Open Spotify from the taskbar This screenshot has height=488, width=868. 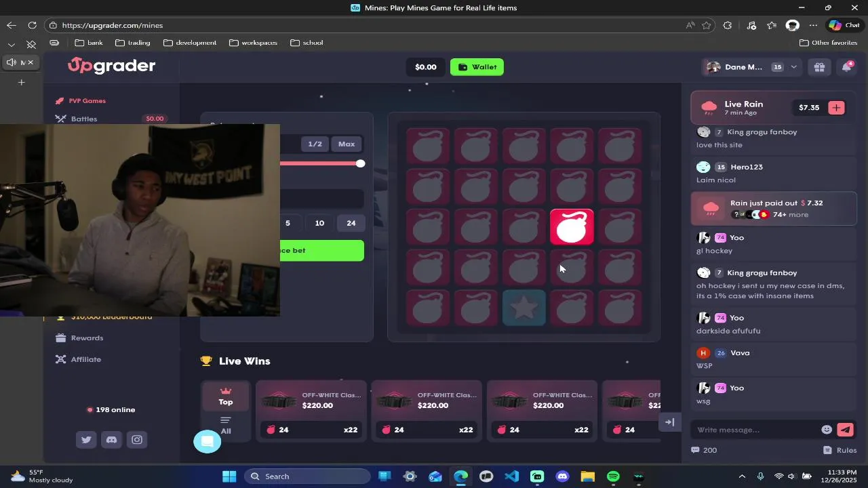pos(613,476)
